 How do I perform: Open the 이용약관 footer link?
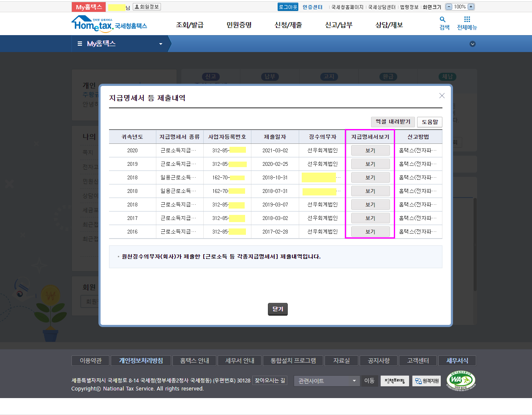point(90,361)
